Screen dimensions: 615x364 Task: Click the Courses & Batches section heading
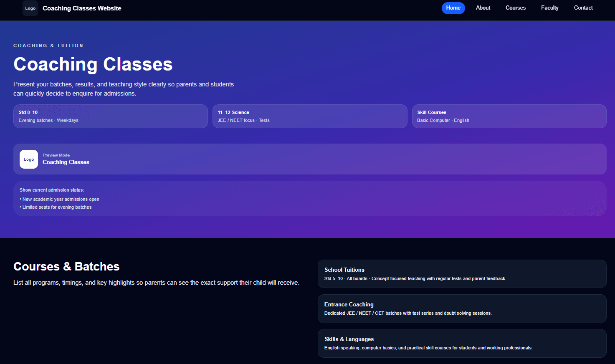coord(66,266)
